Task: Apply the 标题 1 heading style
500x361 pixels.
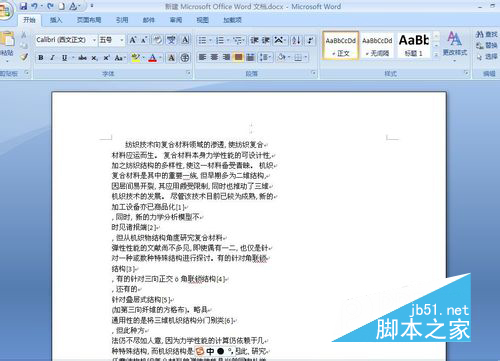Action: click(x=413, y=46)
